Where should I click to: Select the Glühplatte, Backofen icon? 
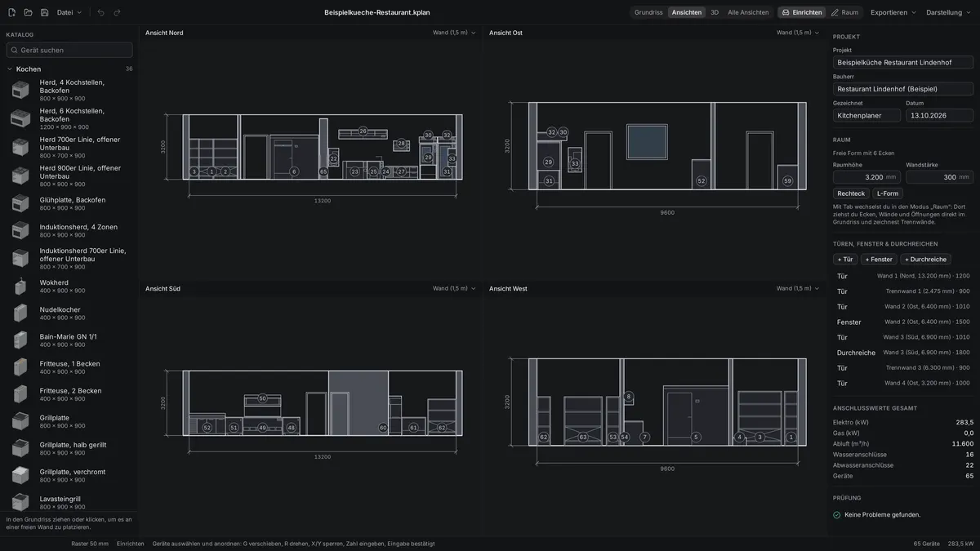pyautogui.click(x=20, y=203)
